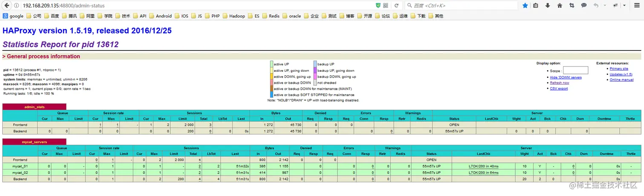Image resolution: width=644 pixels, height=196 pixels.
Task: Click the mycat_servers proxy header
Action: 34,141
